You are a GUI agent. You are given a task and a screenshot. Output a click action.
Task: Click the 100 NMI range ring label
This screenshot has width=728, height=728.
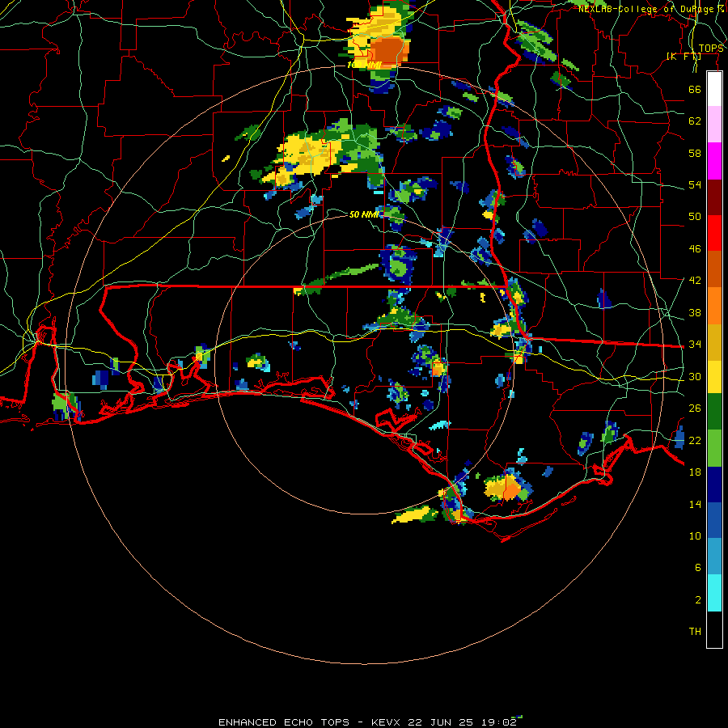pos(363,65)
